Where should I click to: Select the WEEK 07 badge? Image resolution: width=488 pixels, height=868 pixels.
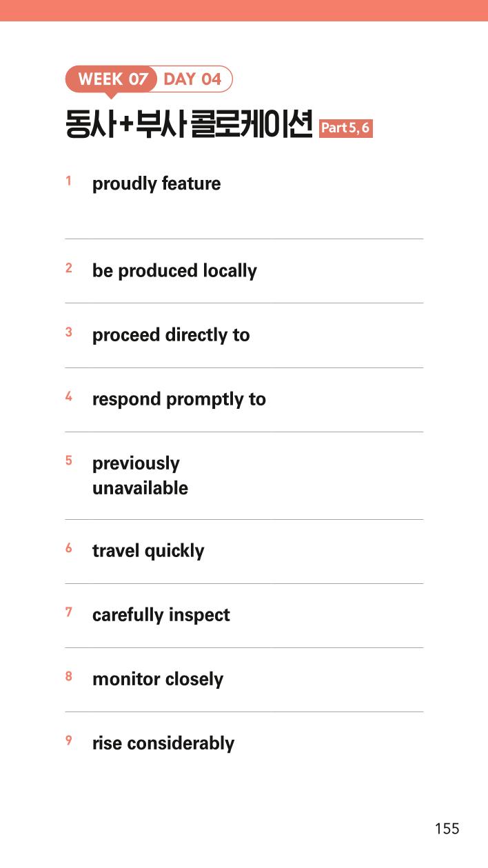(112, 79)
